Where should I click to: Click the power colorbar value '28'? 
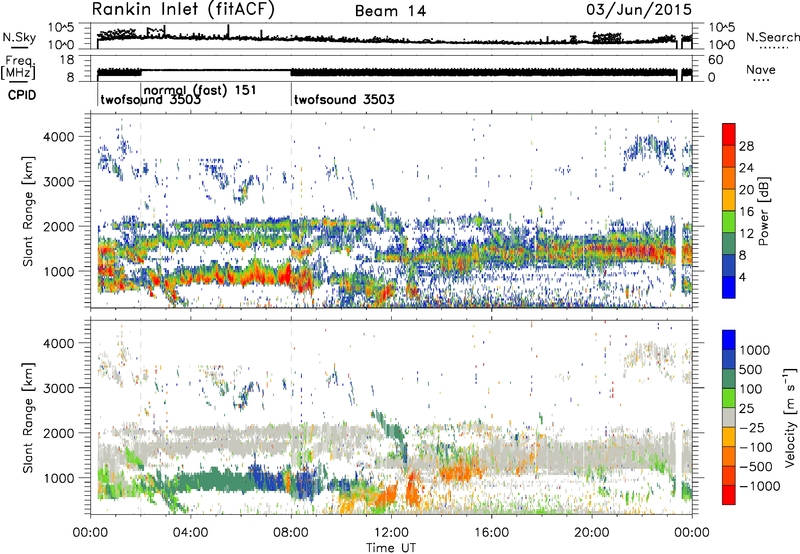click(746, 146)
